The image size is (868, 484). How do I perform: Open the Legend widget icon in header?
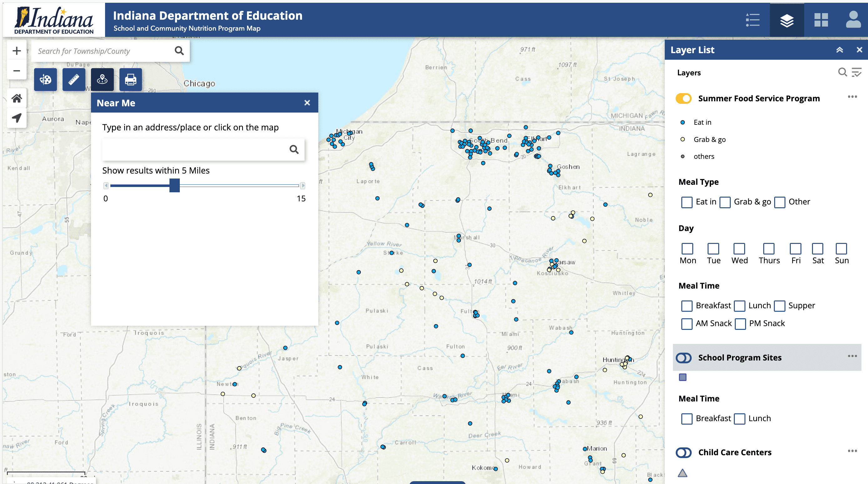[x=752, y=20]
